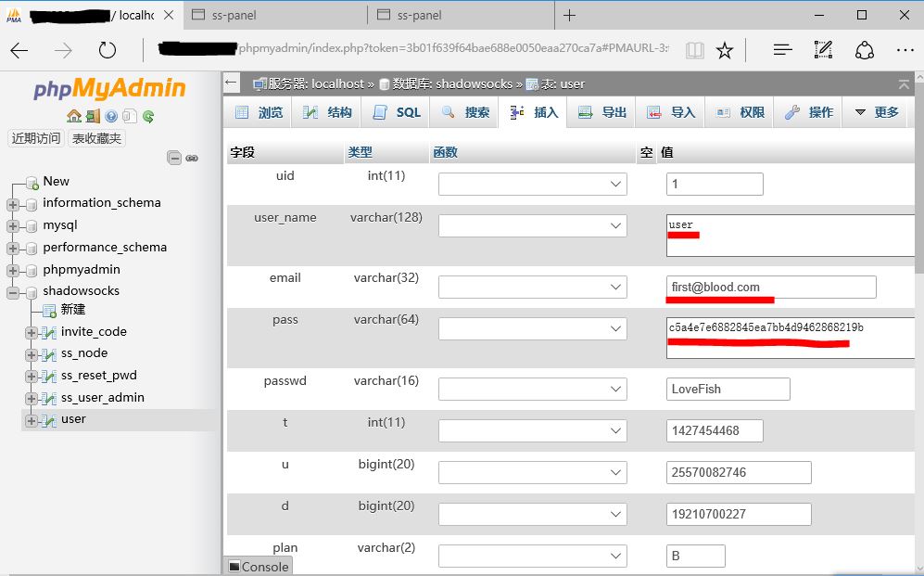The height and width of the screenshot is (576, 924).
Task: Close the localhost phpMyAdmin tab
Action: tap(169, 16)
